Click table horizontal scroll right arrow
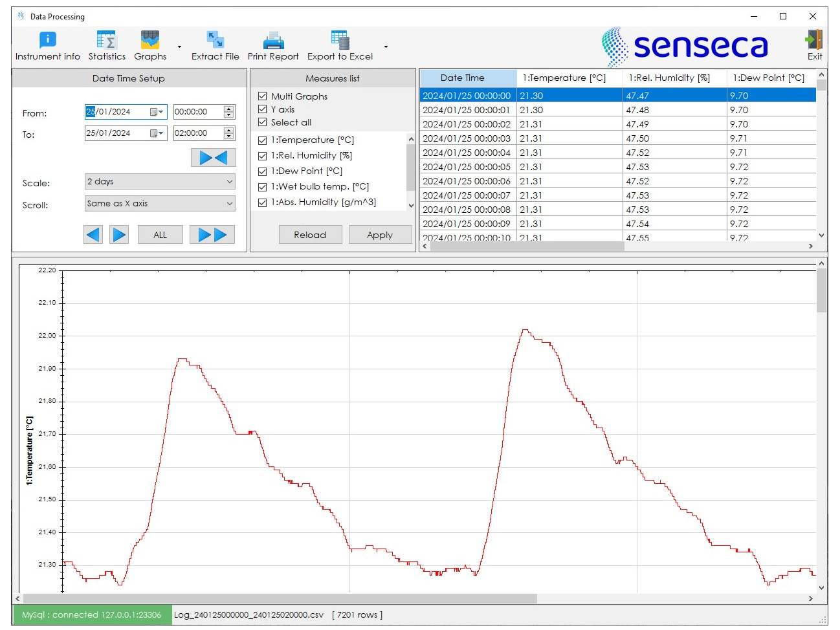Screen dimensions: 840x630 [811, 246]
